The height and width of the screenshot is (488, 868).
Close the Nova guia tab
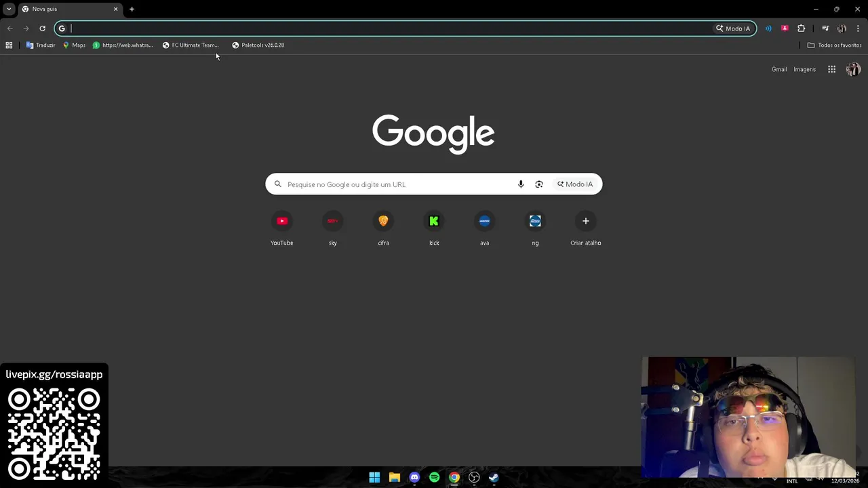tap(115, 9)
